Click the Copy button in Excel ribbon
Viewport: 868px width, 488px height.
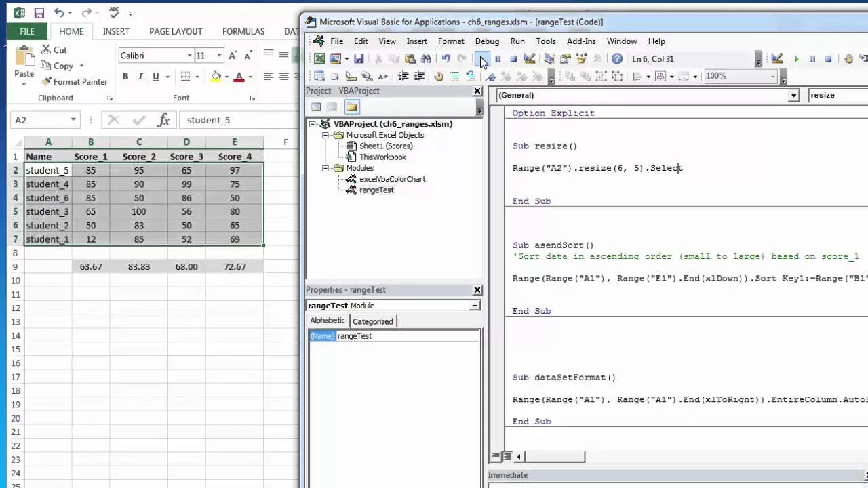pos(62,66)
